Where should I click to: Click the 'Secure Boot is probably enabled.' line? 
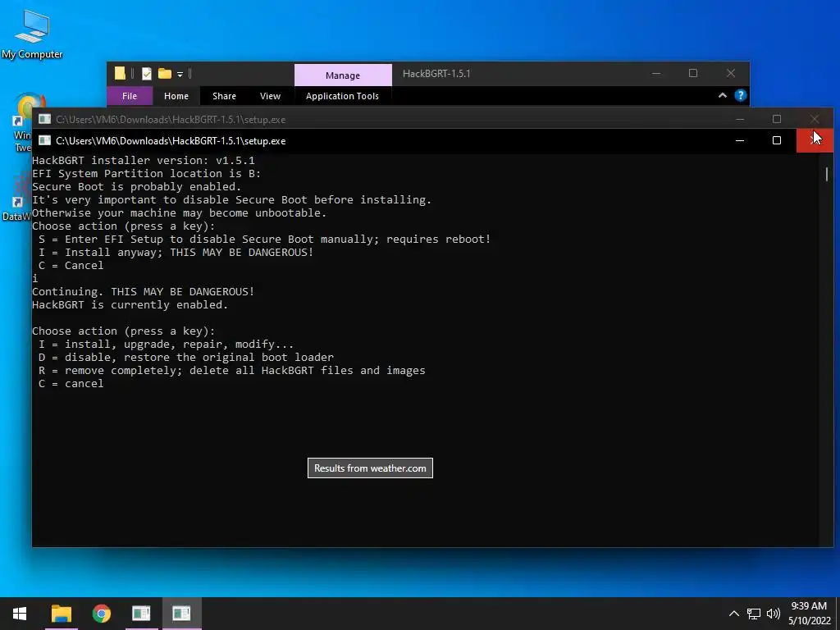137,186
